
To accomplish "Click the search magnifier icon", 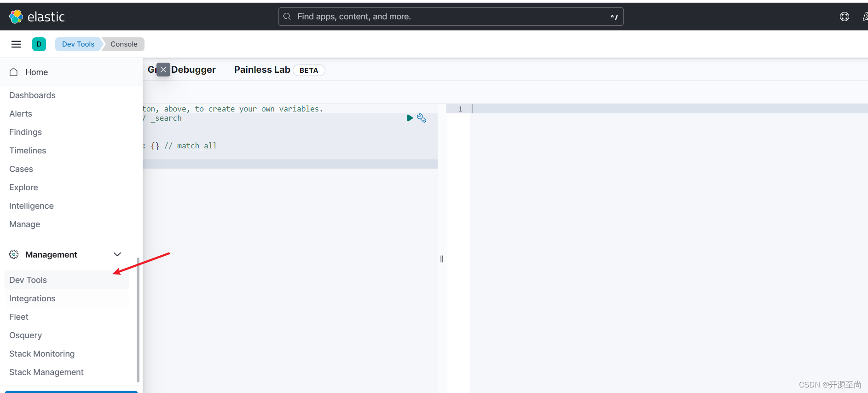I will (287, 17).
